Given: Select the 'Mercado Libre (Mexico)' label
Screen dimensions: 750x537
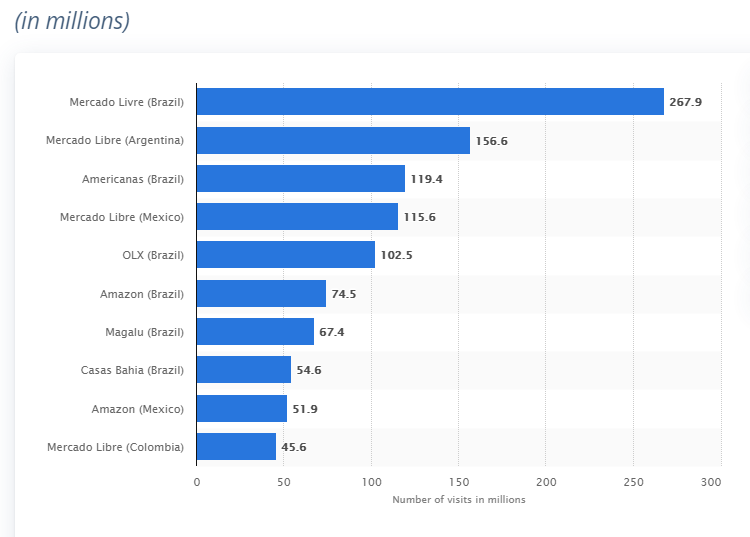Looking at the screenshot, I should coord(122,217).
